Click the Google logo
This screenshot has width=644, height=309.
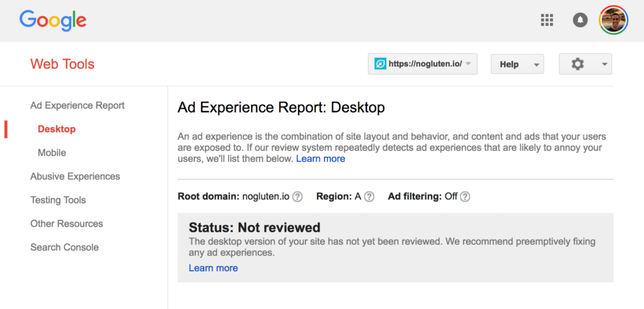[53, 21]
